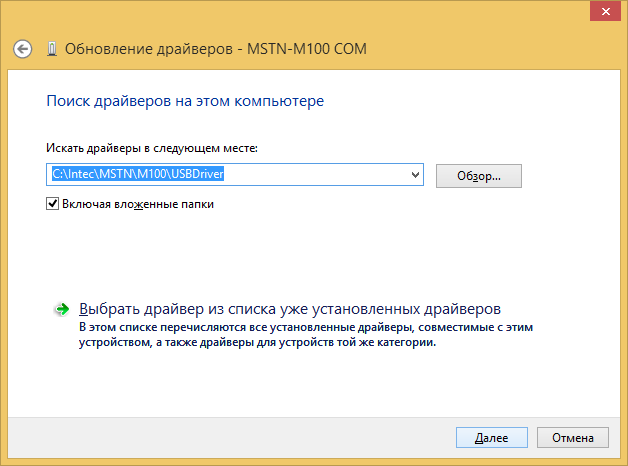Click the Искать драйверы в следующем месте label
The image size is (628, 466).
click(x=152, y=148)
